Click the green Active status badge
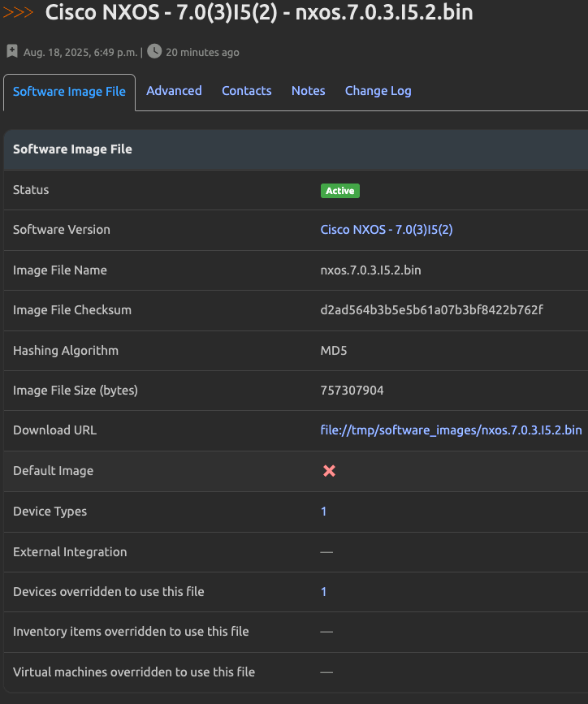This screenshot has width=588, height=704. 339,190
